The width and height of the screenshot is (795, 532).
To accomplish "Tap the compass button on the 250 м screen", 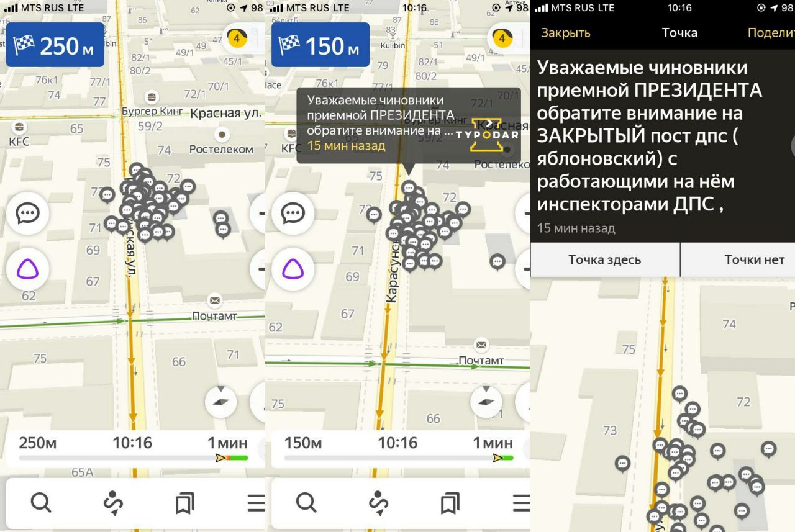I will 220,402.
